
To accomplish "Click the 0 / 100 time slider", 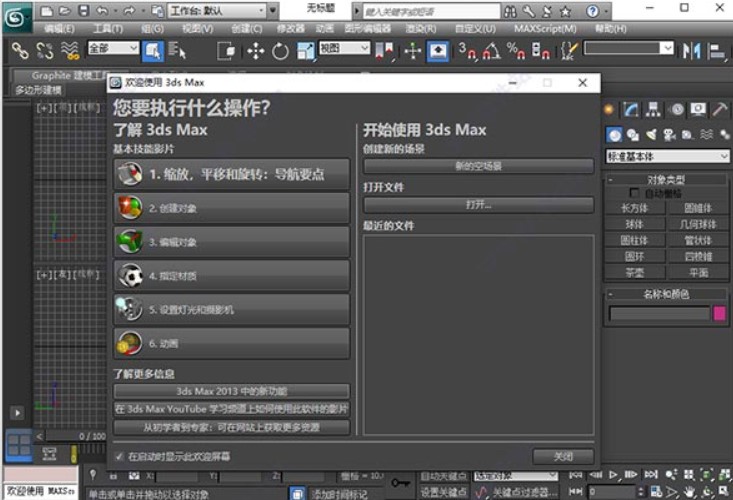I will (76, 436).
